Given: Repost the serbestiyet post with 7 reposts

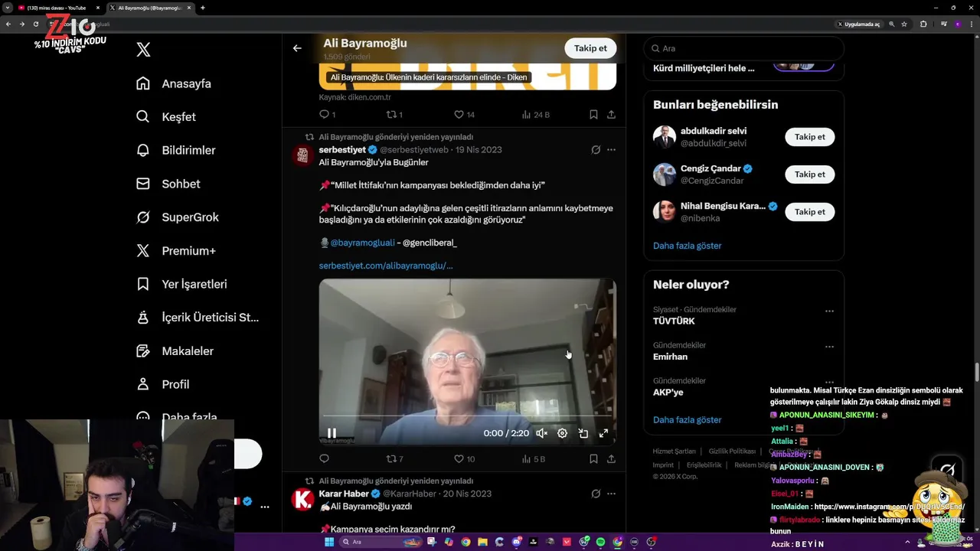Looking at the screenshot, I should pyautogui.click(x=394, y=458).
